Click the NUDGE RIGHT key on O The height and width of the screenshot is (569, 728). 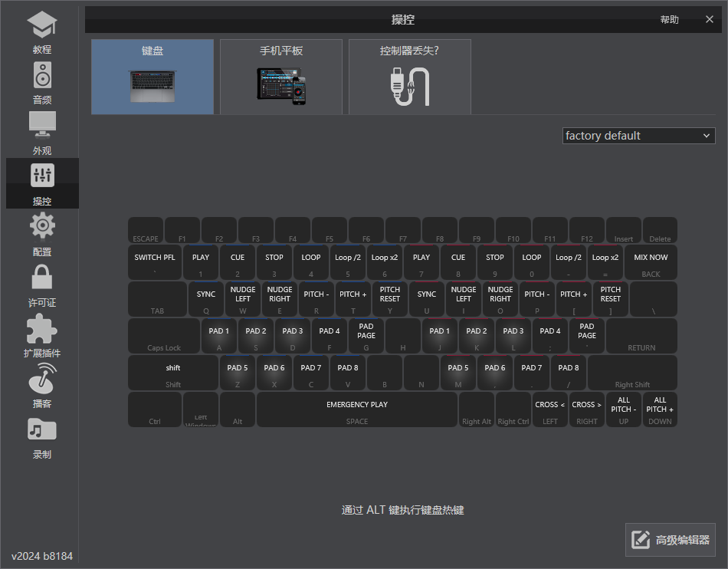tap(500, 299)
